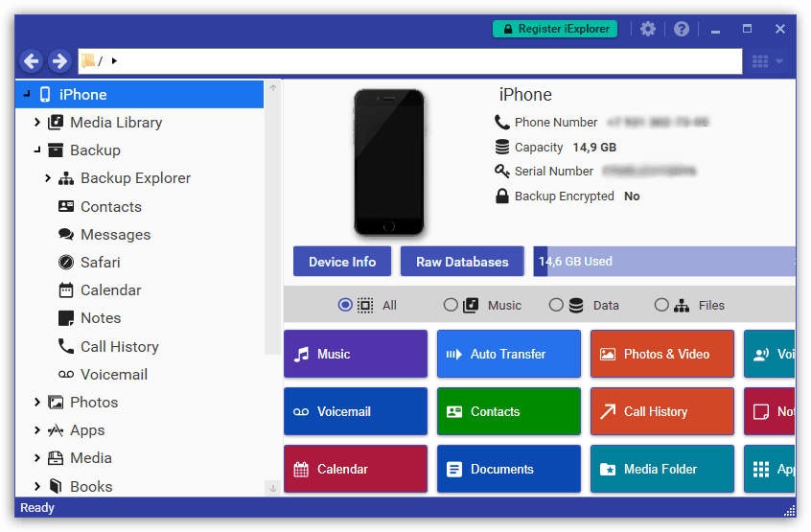The height and width of the screenshot is (532, 811).
Task: Select the All filter radio button
Action: [345, 305]
